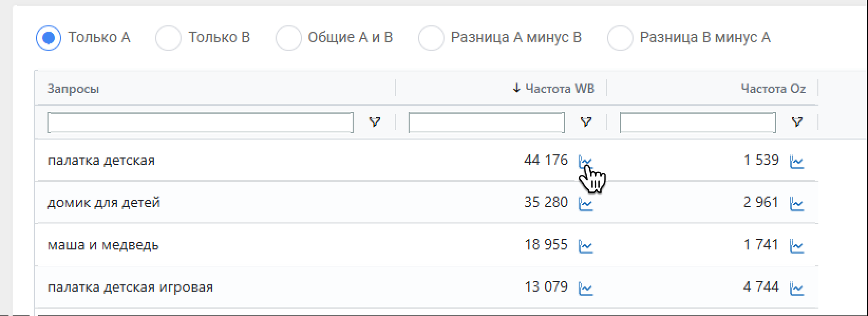
Task: Click the Запросы column header
Action: (x=73, y=89)
